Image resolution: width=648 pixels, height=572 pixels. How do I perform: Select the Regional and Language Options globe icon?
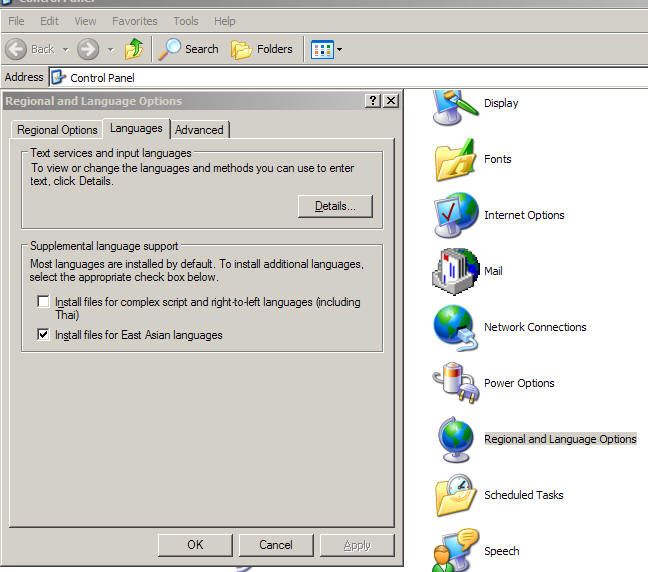(x=455, y=439)
